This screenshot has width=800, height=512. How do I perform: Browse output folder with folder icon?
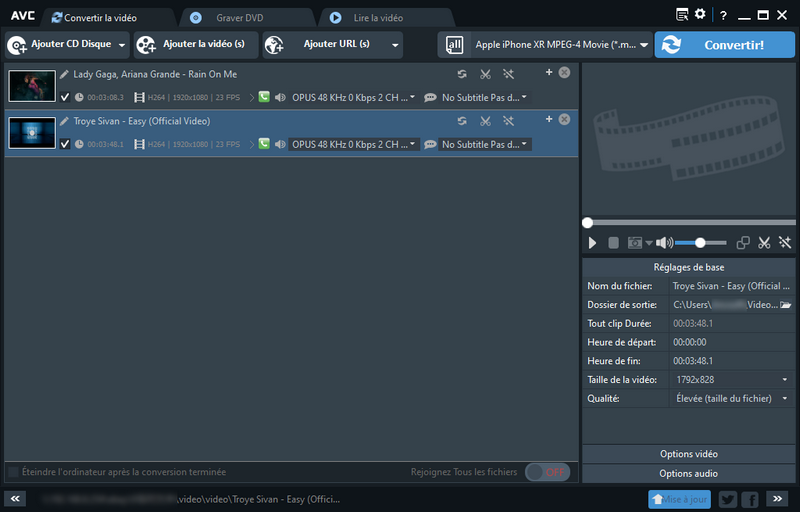point(785,304)
